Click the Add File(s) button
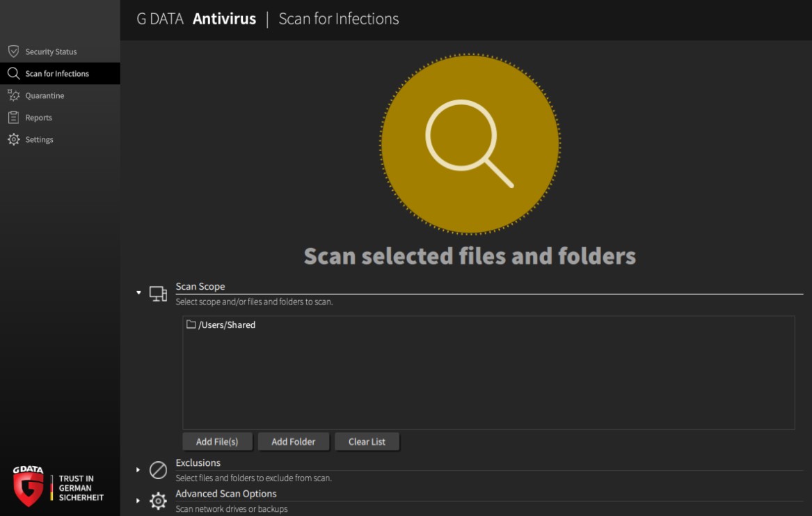 coord(217,441)
